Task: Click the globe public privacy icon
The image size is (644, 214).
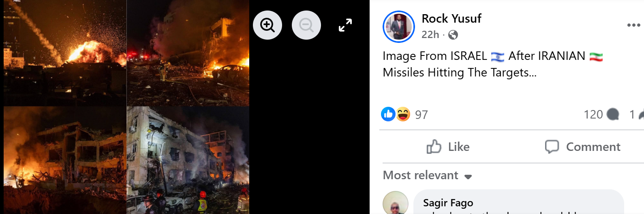Action: point(453,35)
